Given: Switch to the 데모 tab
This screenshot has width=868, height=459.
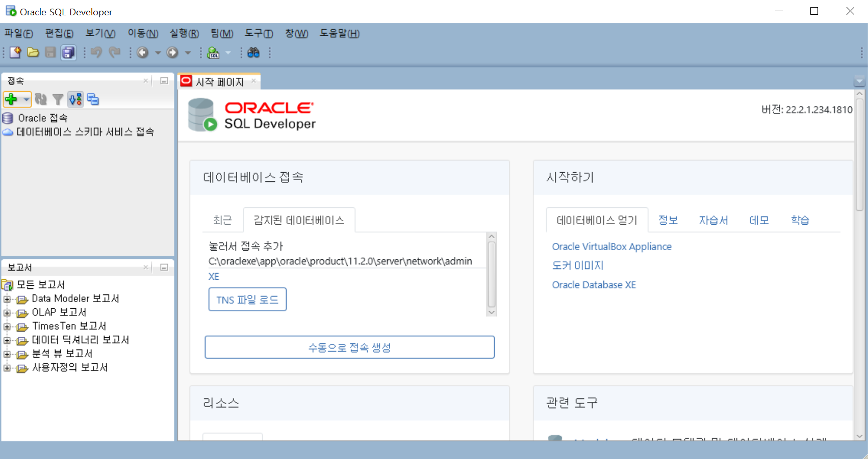Looking at the screenshot, I should pyautogui.click(x=759, y=220).
